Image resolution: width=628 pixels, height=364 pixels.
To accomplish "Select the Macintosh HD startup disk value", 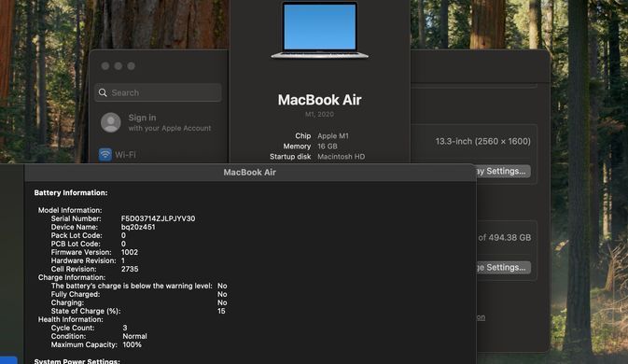I will [341, 157].
